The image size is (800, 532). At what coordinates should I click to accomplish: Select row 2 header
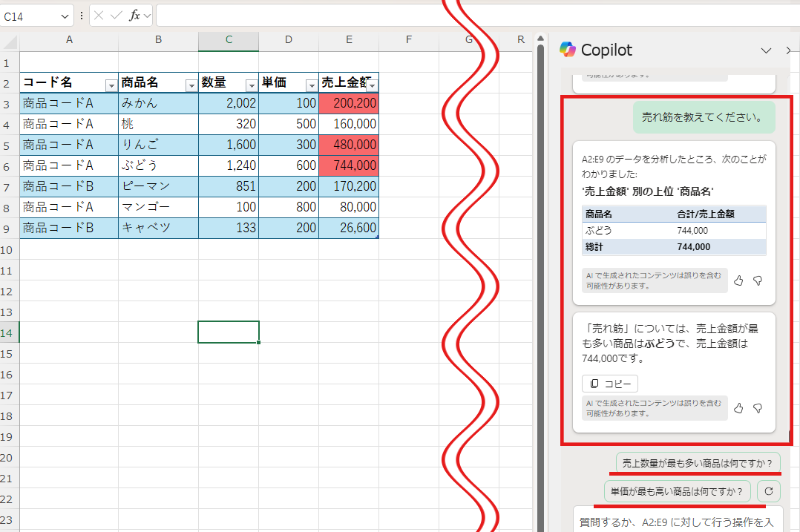tap(7, 84)
